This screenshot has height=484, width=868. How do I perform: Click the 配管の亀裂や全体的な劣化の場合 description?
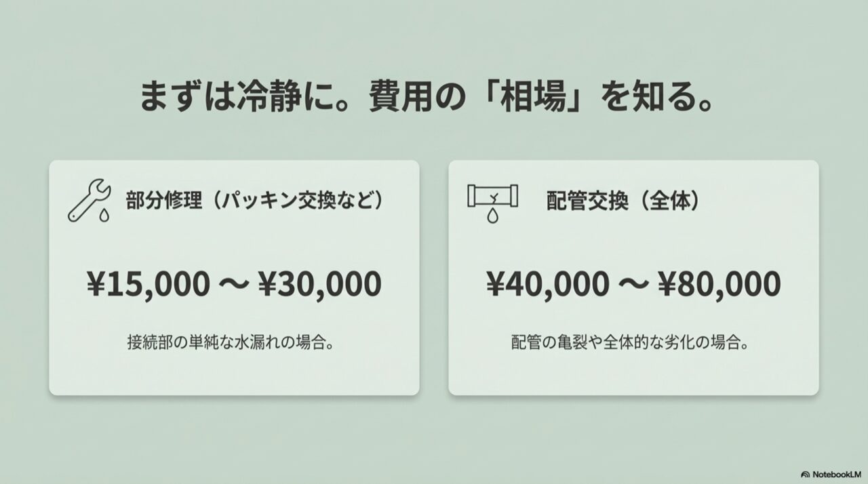tap(630, 342)
